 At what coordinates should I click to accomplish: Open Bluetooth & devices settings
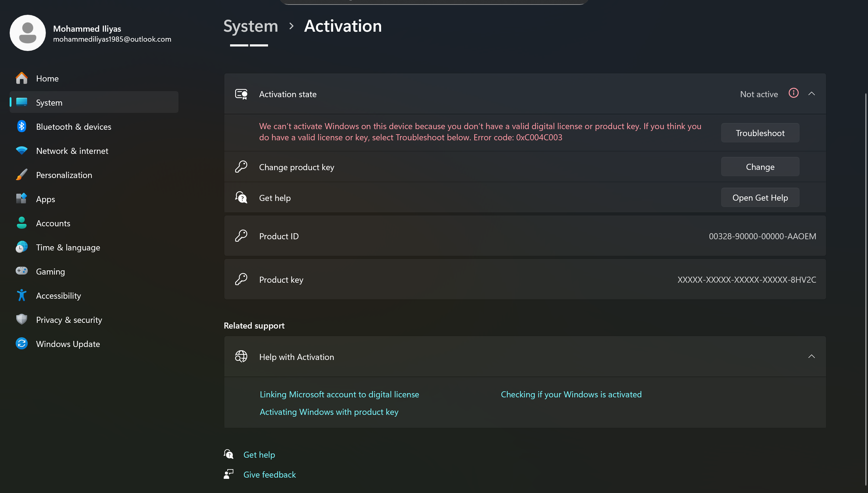tap(73, 127)
